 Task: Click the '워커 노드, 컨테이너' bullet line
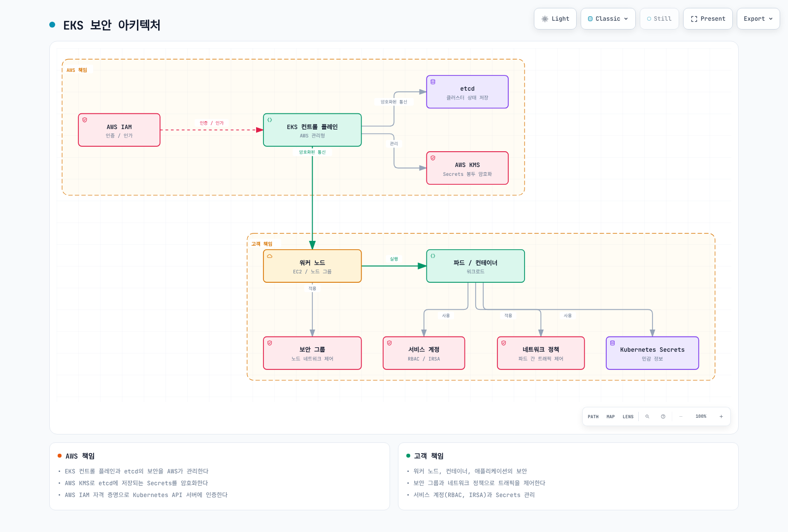click(x=470, y=471)
